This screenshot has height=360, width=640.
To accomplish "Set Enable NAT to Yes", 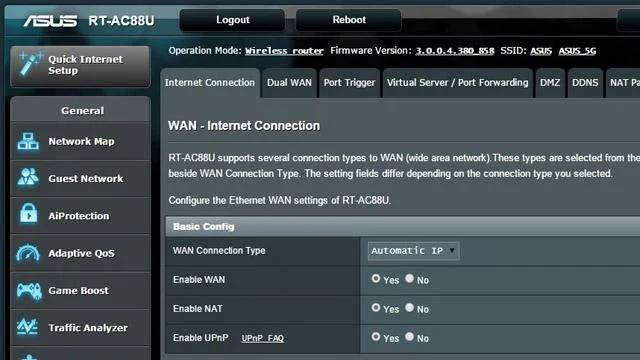I will 376,308.
